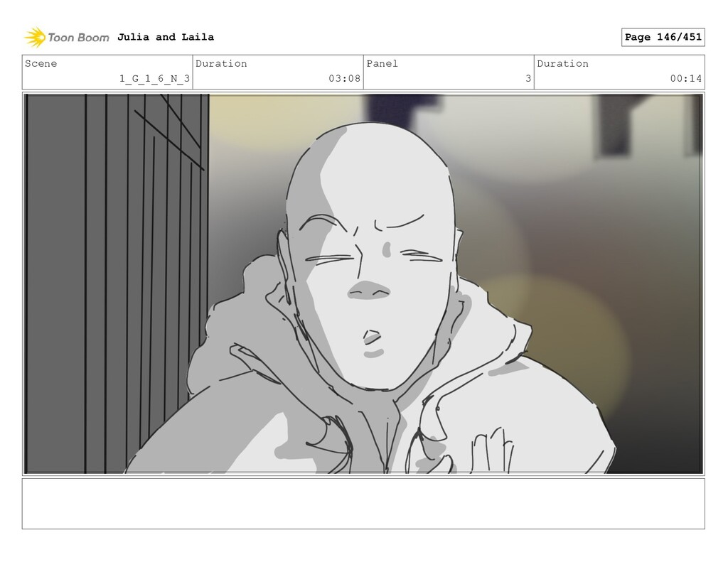Click the storyboard panel drawing
The image size is (728, 562).
363,283
